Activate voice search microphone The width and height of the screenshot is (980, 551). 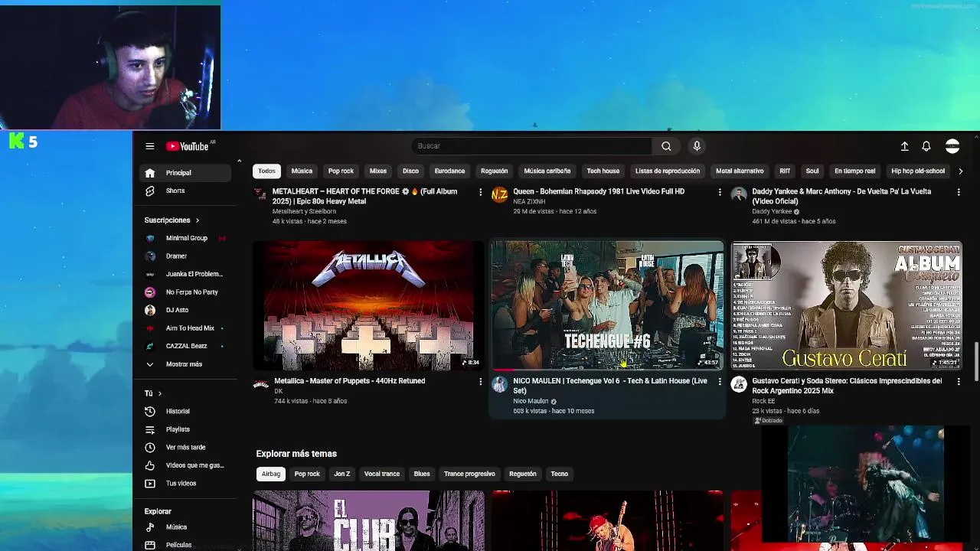(x=697, y=146)
